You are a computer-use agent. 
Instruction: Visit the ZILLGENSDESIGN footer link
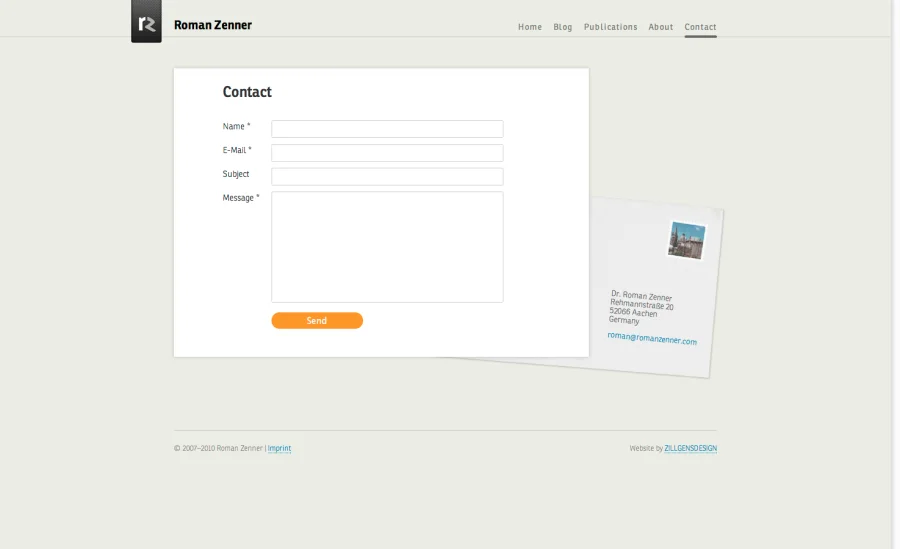tap(690, 449)
